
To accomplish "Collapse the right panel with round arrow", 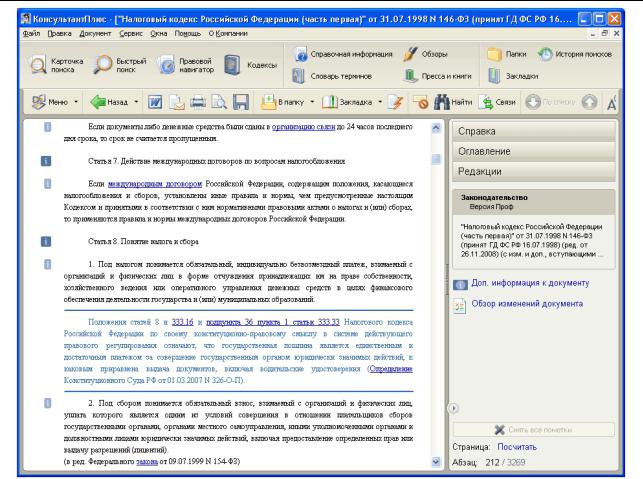I will pyautogui.click(x=453, y=408).
